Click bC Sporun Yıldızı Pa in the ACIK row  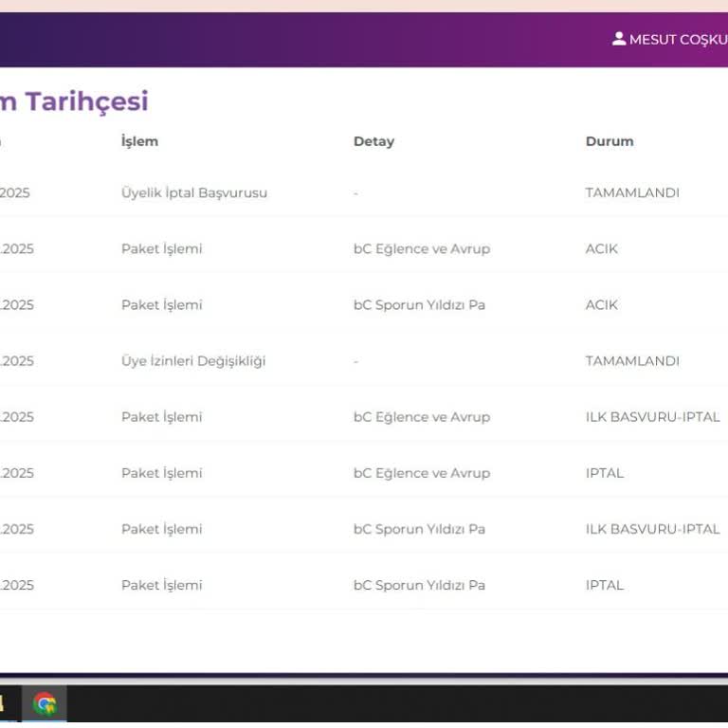[419, 305]
